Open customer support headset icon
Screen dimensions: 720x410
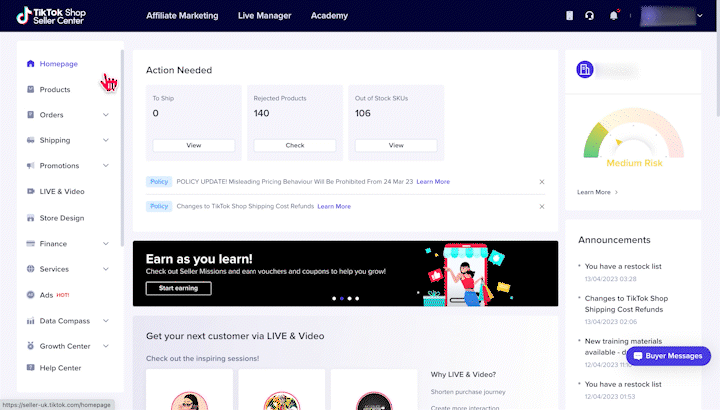click(x=590, y=16)
